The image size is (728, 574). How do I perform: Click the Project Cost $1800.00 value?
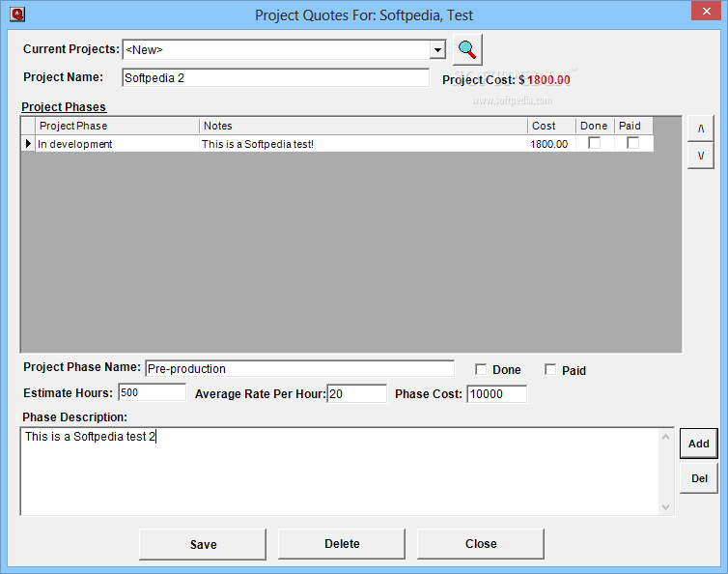pos(548,80)
